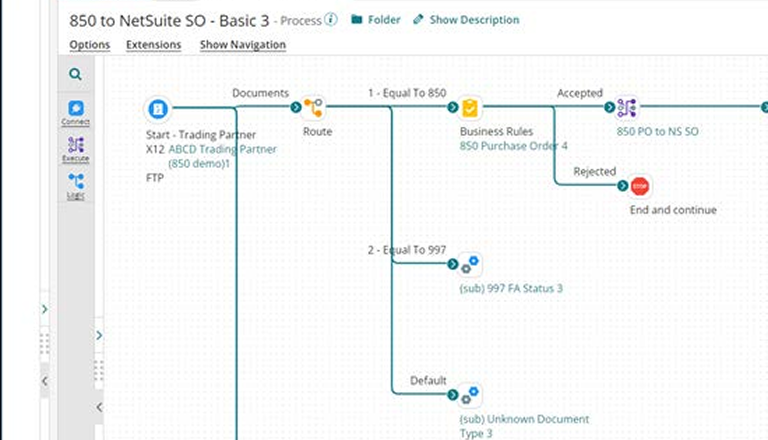Select the Route shape icon
Viewport: 768px width, 440px height.
point(314,108)
